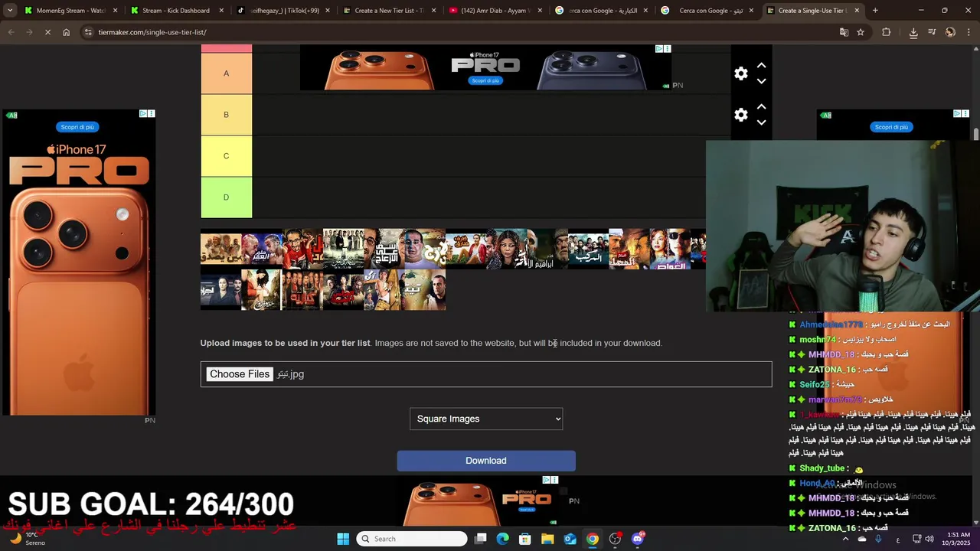This screenshot has width=980, height=551.
Task: Close the bottom banner ad
Action: (x=554, y=480)
